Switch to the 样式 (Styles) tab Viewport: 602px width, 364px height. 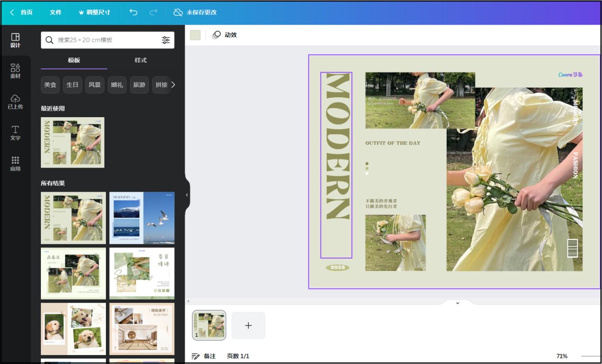pos(141,60)
